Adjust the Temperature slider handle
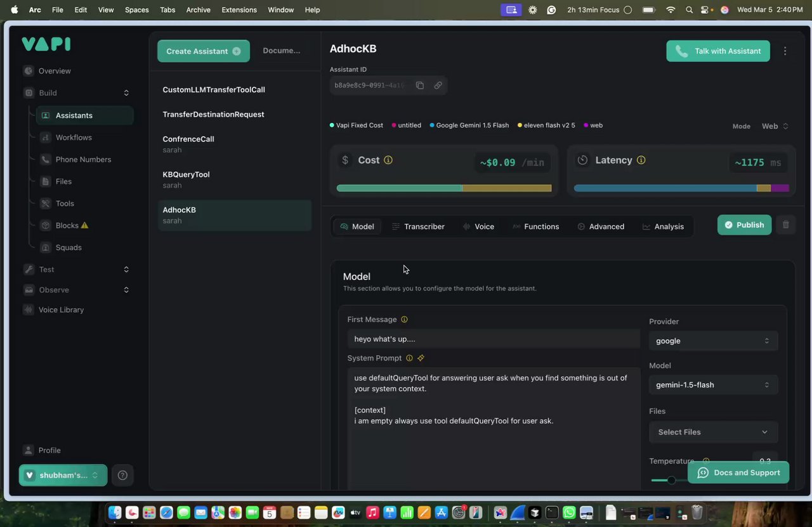Image resolution: width=812 pixels, height=527 pixels. click(x=671, y=480)
